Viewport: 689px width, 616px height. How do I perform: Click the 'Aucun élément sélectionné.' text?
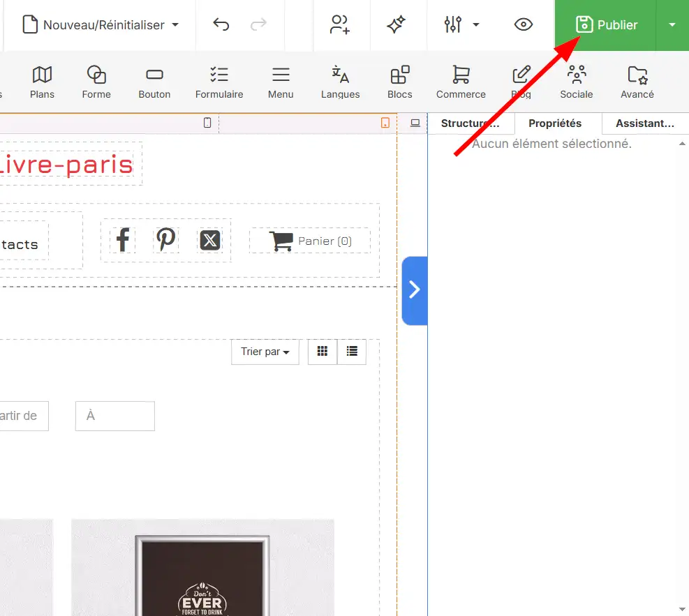click(552, 144)
